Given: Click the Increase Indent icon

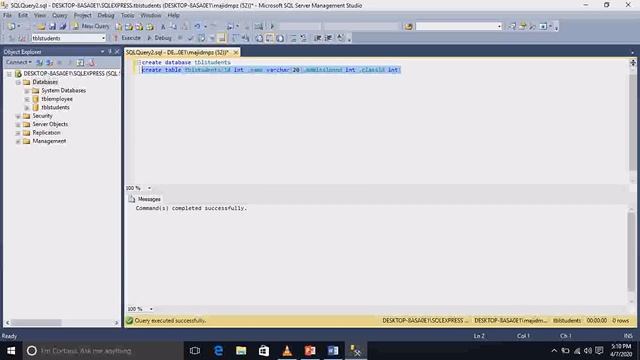Looking at the screenshot, I should [328, 38].
